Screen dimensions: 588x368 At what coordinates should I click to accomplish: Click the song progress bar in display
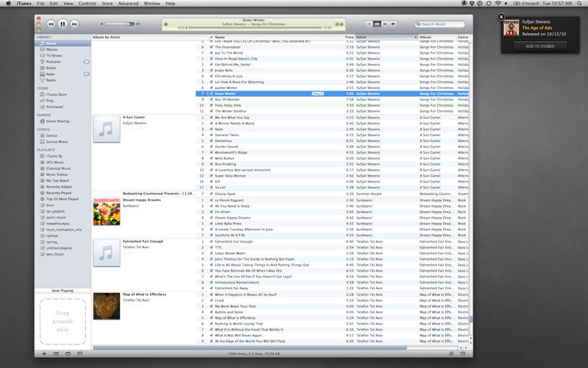(x=254, y=28)
